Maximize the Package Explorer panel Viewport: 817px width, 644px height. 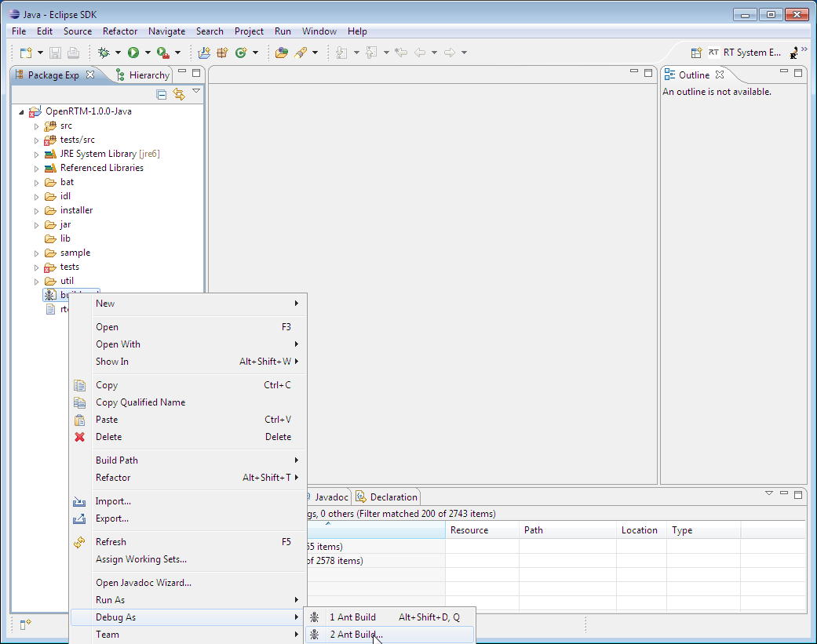pos(196,73)
